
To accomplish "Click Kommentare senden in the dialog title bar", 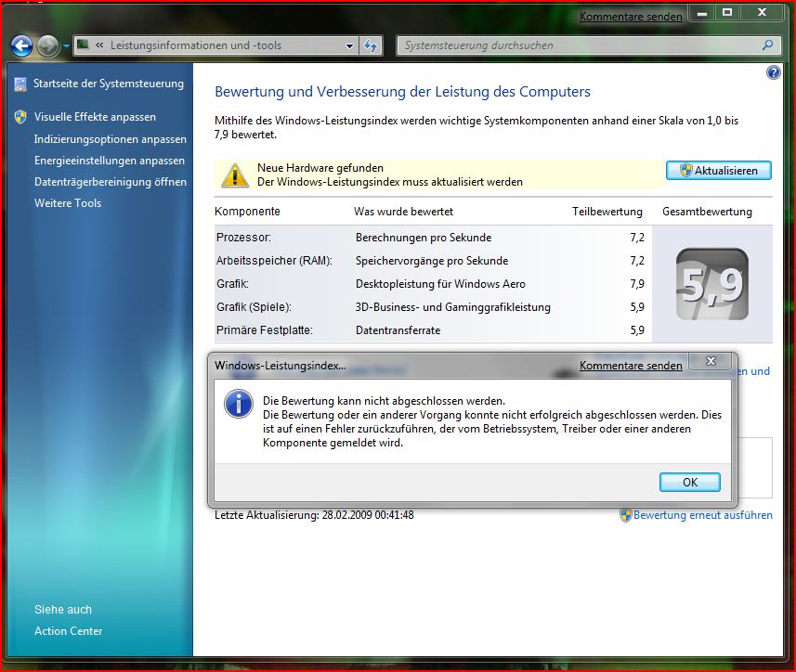I will (x=631, y=366).
